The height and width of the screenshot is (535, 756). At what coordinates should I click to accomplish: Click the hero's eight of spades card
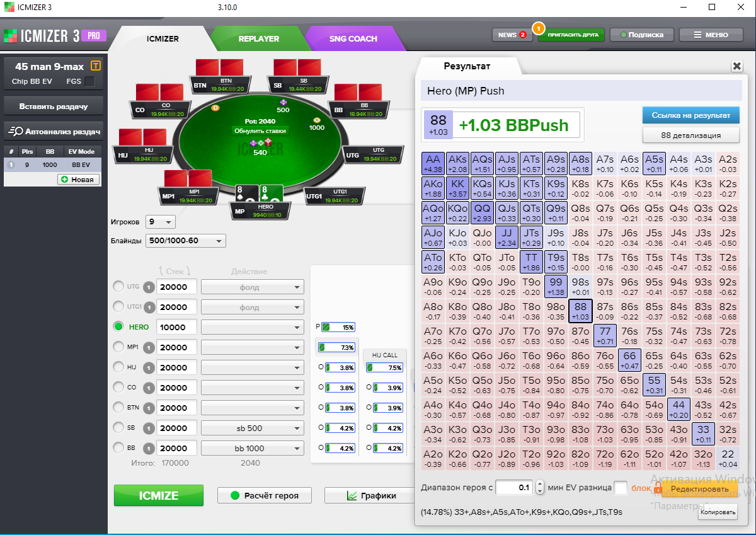(x=246, y=193)
